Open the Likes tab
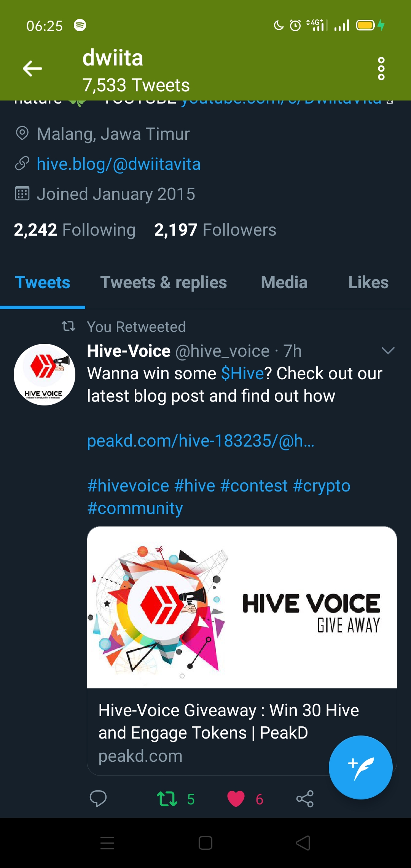 (368, 282)
